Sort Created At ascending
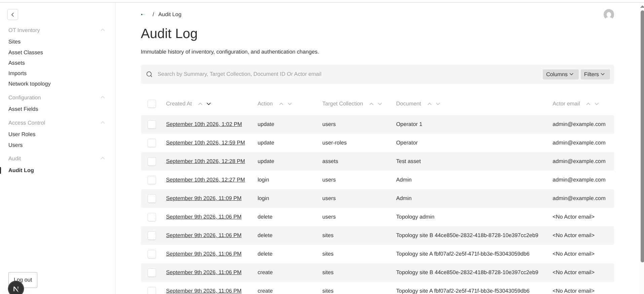 coord(200,104)
